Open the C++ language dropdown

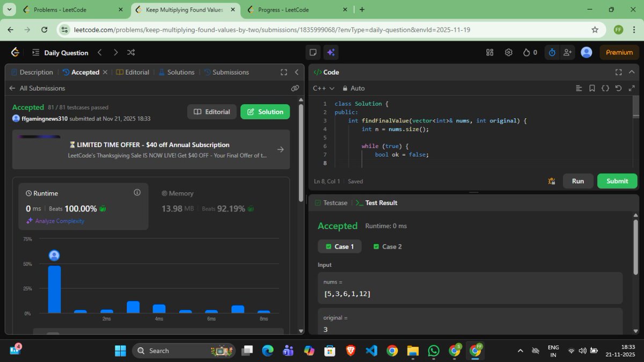click(322, 88)
